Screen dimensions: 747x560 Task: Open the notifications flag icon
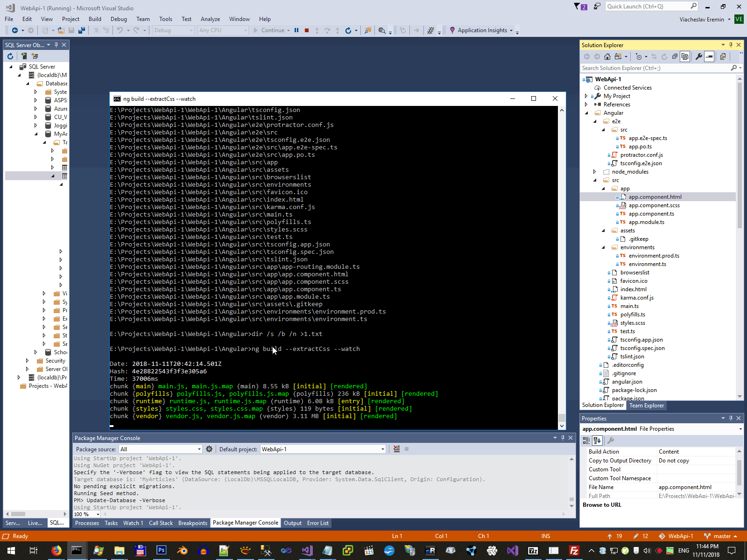[x=580, y=7]
